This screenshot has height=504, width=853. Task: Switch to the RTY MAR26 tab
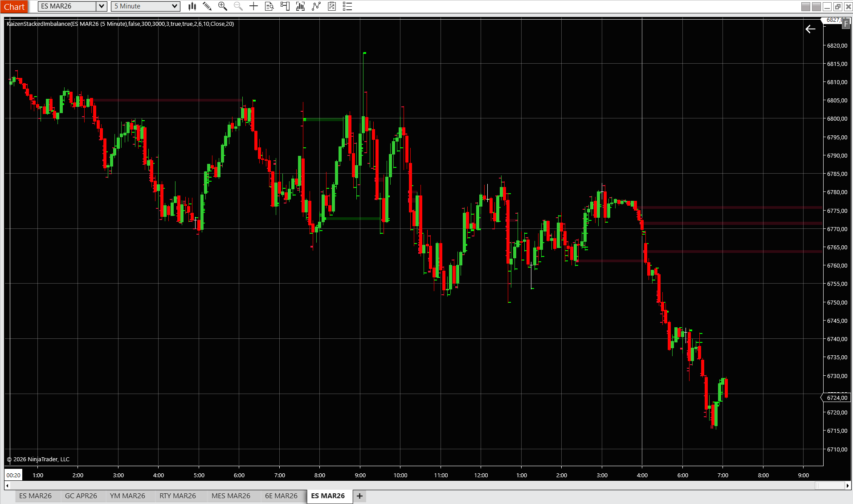click(x=177, y=496)
